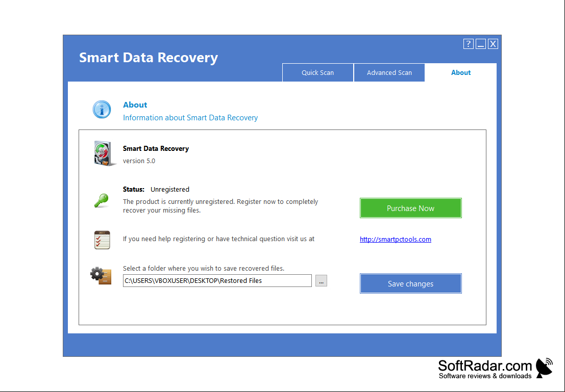Click the 'Smart Data Recovery' window title
The image size is (565, 392).
pyautogui.click(x=149, y=58)
